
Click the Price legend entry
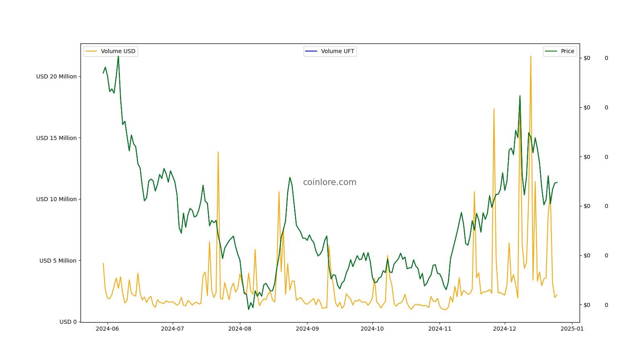coord(560,51)
